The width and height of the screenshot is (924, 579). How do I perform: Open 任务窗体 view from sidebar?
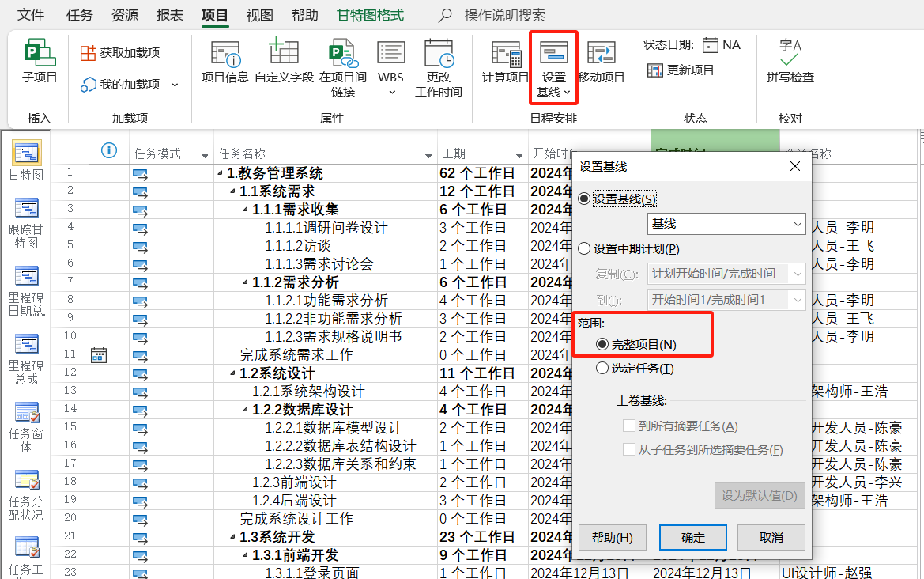pyautogui.click(x=26, y=427)
